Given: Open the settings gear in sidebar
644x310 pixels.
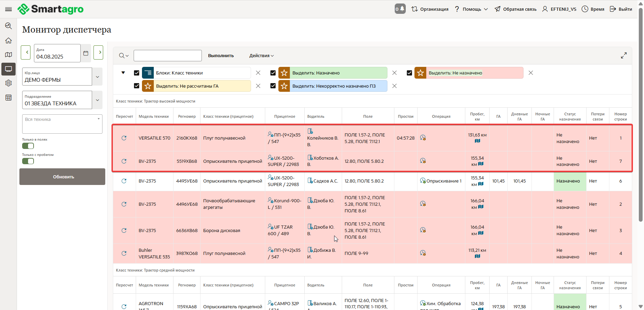Looking at the screenshot, I should (x=9, y=83).
